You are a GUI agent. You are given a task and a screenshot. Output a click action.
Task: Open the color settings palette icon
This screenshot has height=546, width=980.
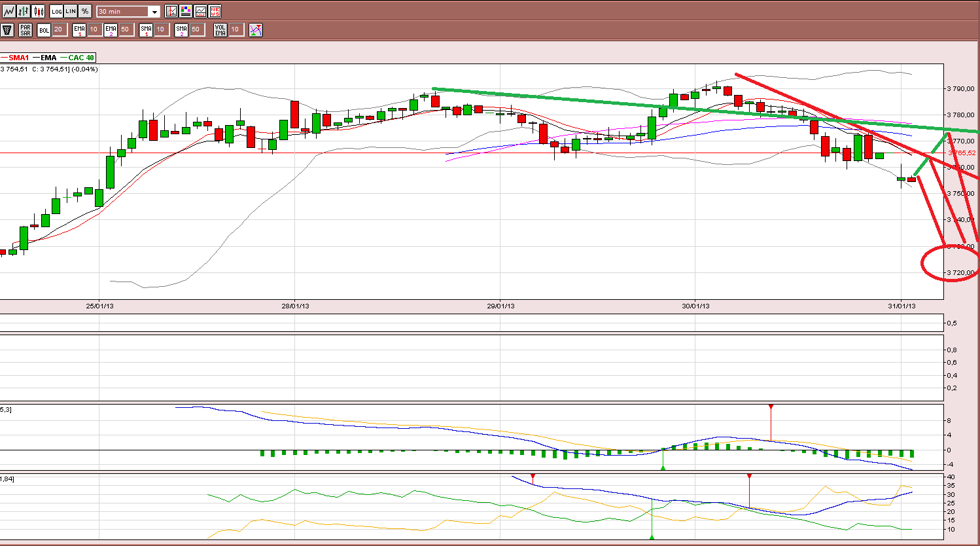186,11
